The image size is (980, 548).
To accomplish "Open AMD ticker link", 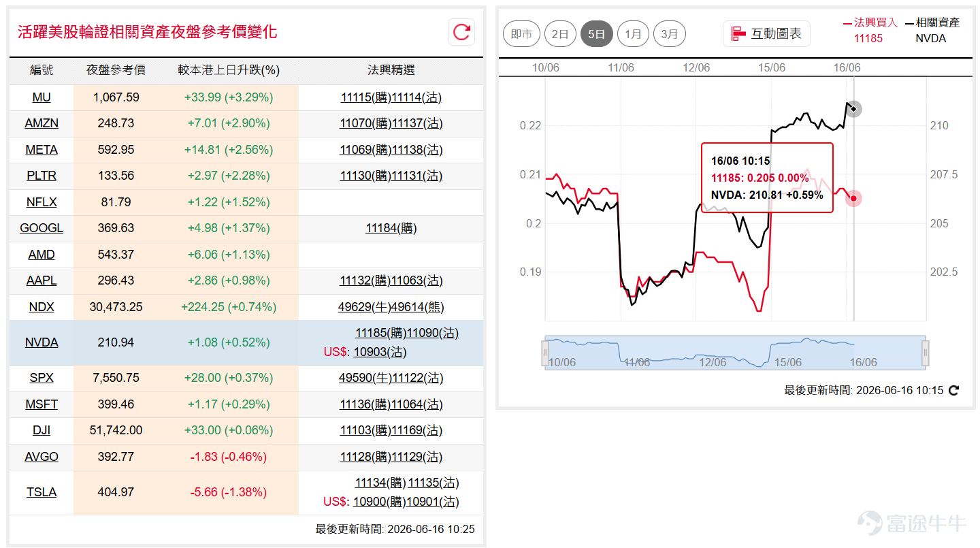I will [x=42, y=255].
